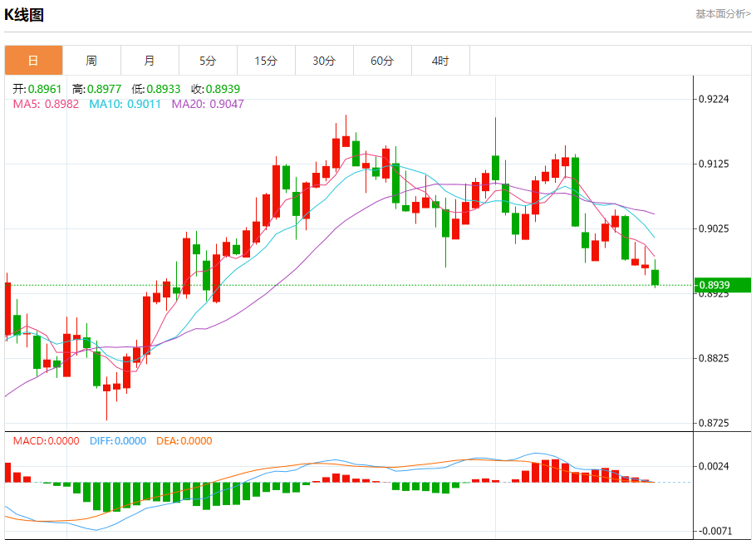Click the 0.0024 MACD axis label
Screen dimensions: 756x540
(x=714, y=466)
